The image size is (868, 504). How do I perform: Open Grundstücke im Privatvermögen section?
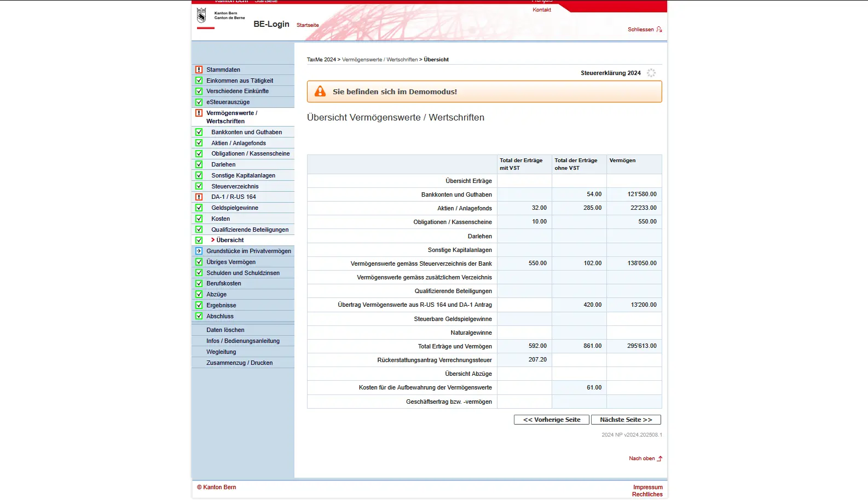249,251
